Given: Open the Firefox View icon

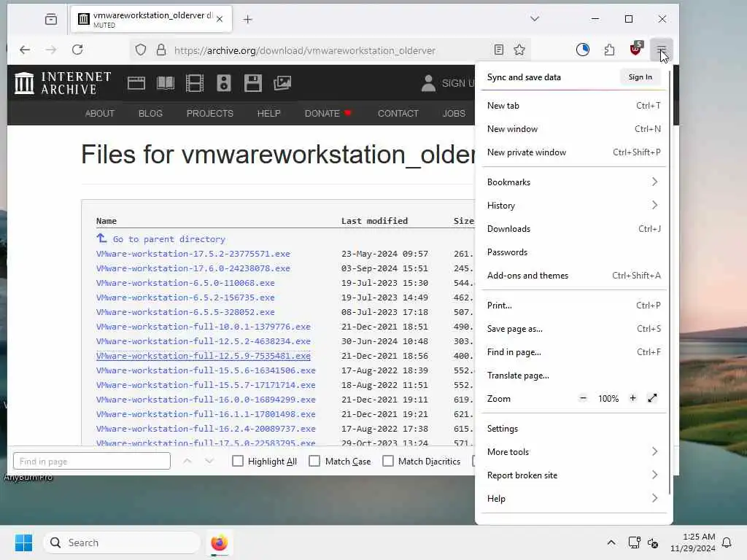Looking at the screenshot, I should pyautogui.click(x=51, y=19).
